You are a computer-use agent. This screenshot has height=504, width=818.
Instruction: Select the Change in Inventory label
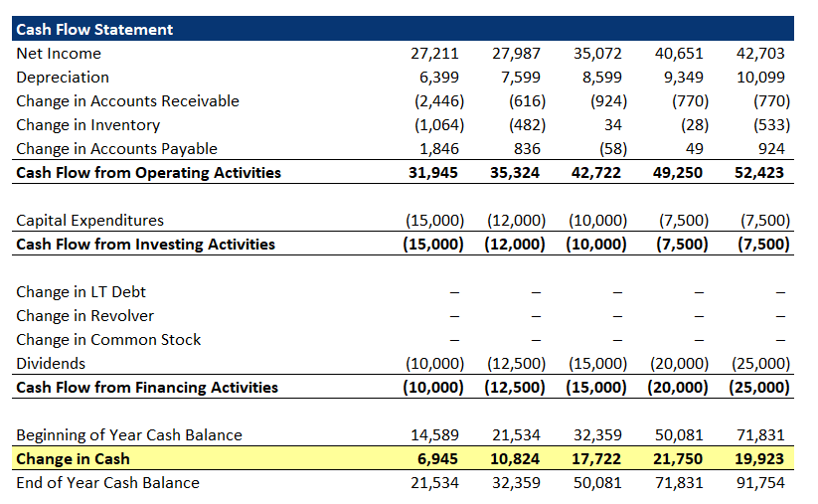pyautogui.click(x=88, y=125)
